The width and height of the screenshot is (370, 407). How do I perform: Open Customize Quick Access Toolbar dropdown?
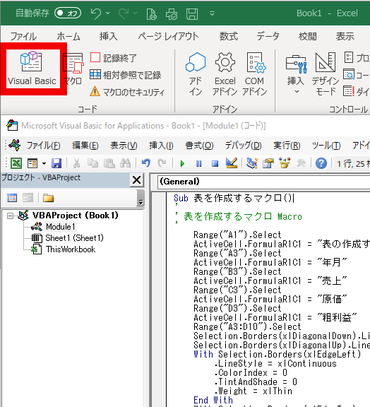coord(212,14)
